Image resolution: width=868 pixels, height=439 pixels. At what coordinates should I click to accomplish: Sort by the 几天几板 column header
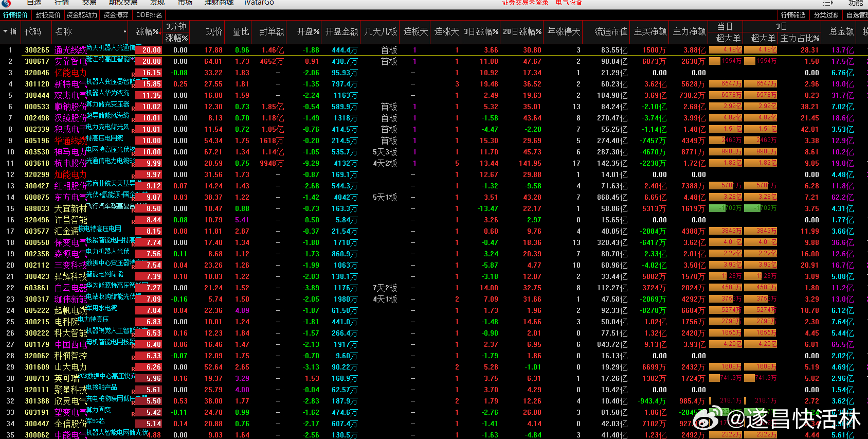[381, 31]
